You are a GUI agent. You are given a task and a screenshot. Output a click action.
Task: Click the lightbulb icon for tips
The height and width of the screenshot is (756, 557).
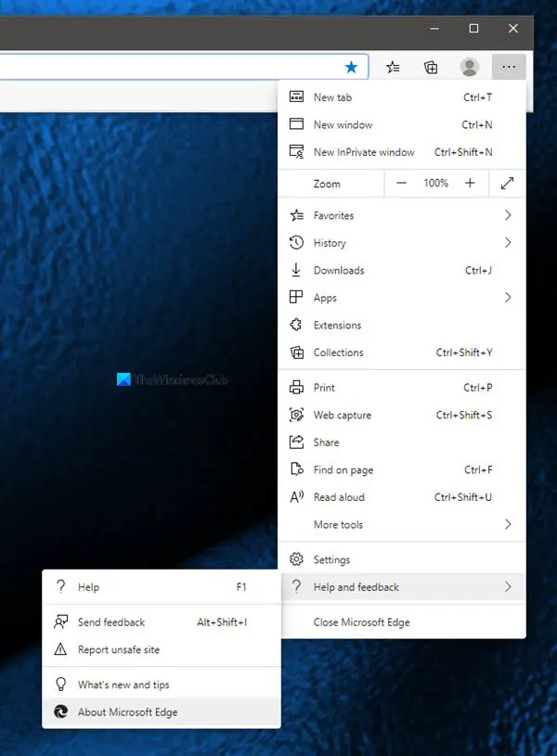61,685
